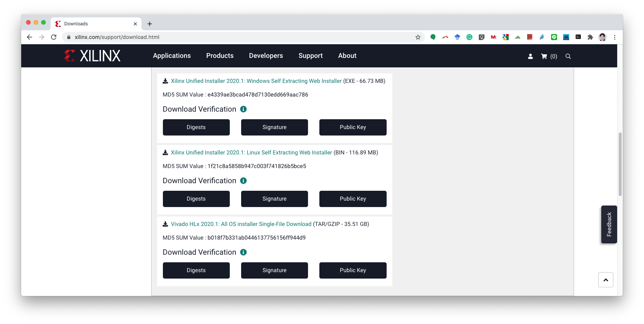
Task: Open the Google Hangouts extension
Action: click(433, 37)
